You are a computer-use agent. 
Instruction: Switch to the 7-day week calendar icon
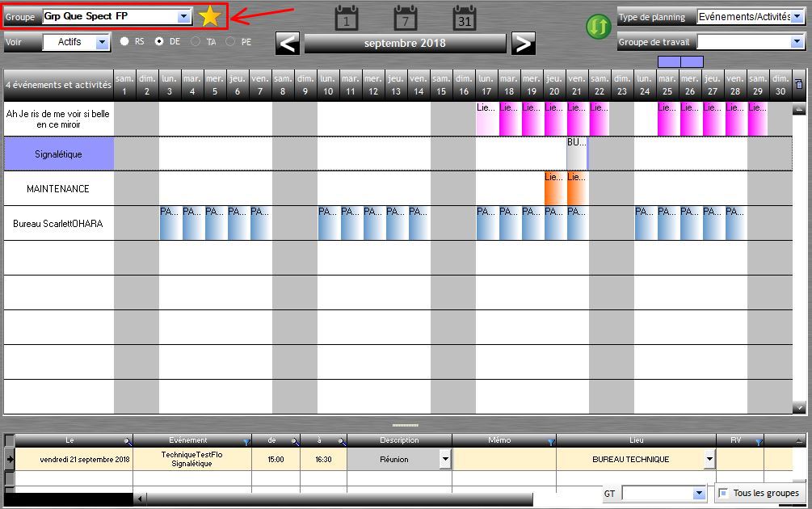click(406, 18)
